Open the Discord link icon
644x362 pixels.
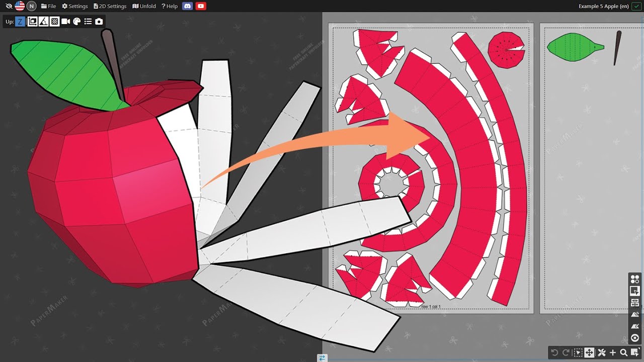pos(187,6)
